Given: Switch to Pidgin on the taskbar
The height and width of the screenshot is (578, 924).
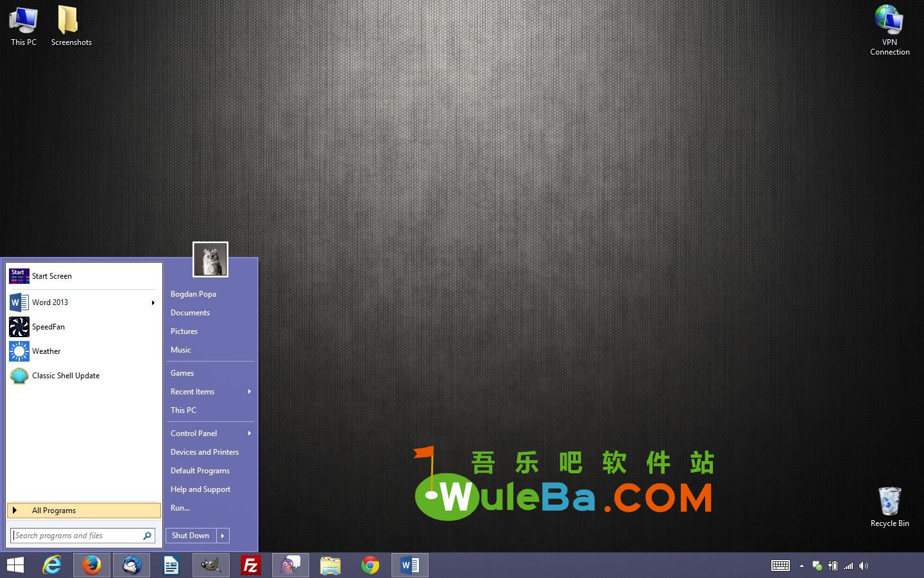Looking at the screenshot, I should [291, 565].
